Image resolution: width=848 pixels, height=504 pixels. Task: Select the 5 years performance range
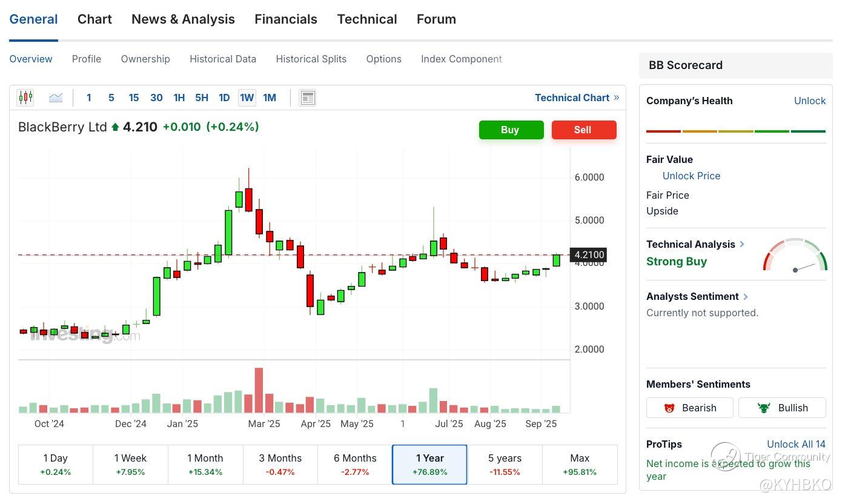pyautogui.click(x=505, y=465)
